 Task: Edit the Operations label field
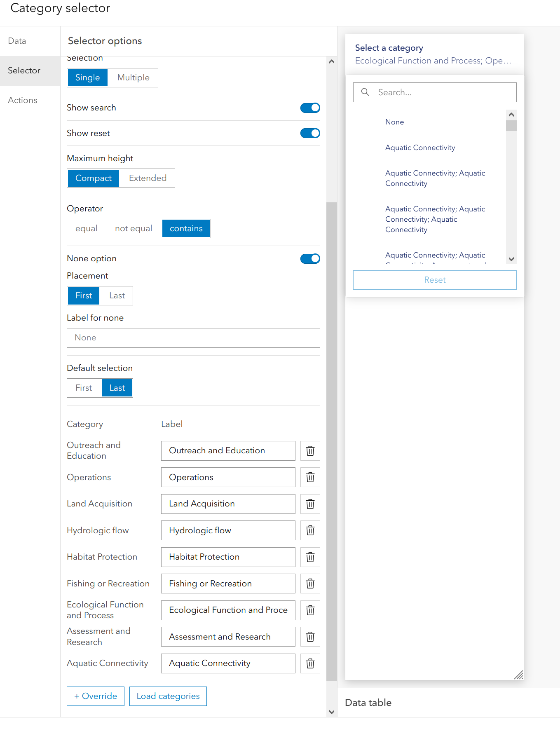[228, 477]
